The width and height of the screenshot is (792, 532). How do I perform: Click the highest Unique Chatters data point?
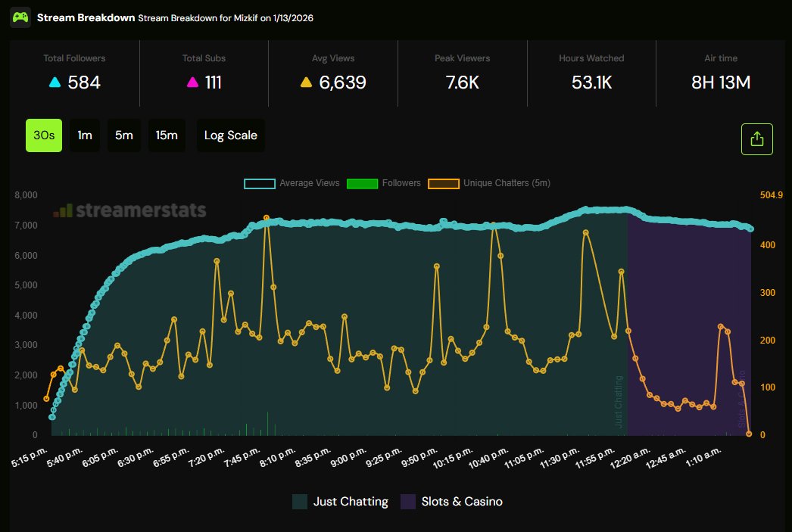tap(267, 218)
